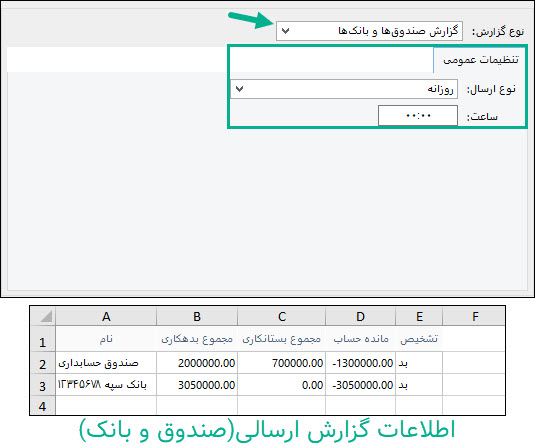Select row 3 header
Viewport: 535px width, 448px height.
click(43, 385)
